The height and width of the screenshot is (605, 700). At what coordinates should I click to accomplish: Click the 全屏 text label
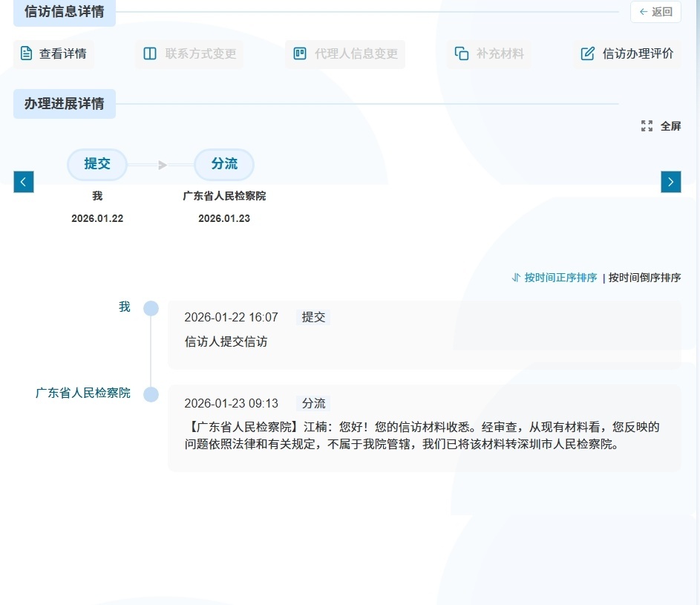[x=670, y=126]
